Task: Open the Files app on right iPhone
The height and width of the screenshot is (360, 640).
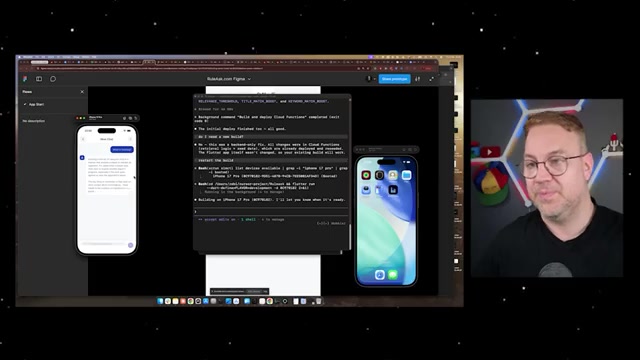Action: click(406, 175)
